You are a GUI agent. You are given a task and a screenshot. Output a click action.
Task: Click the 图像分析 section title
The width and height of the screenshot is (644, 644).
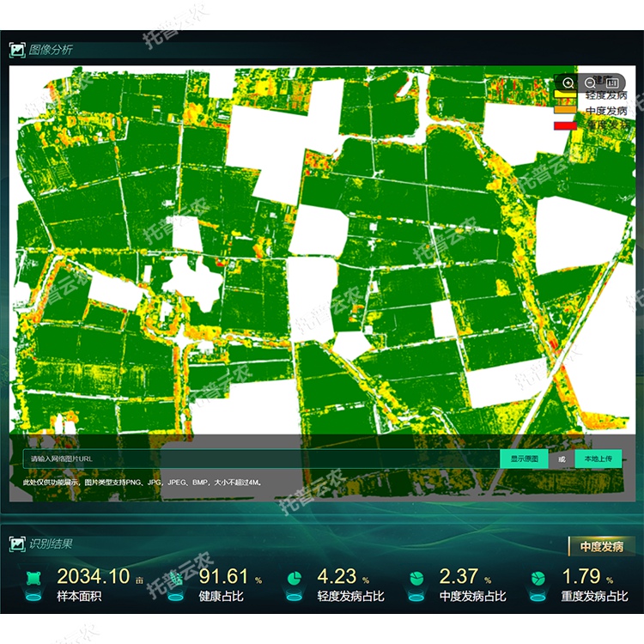click(51, 50)
